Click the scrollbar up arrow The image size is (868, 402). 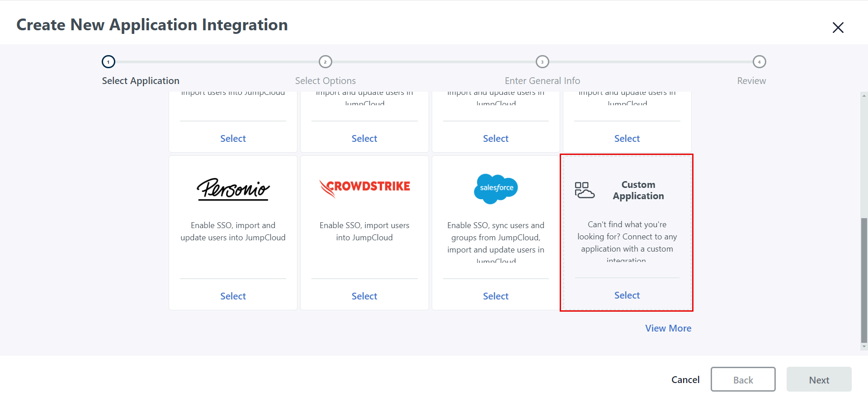[864, 96]
